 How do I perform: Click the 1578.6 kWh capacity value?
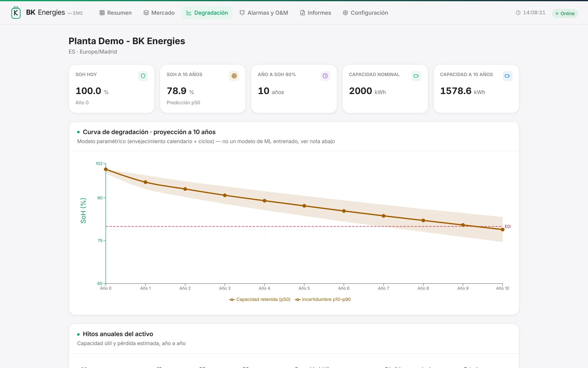[463, 91]
